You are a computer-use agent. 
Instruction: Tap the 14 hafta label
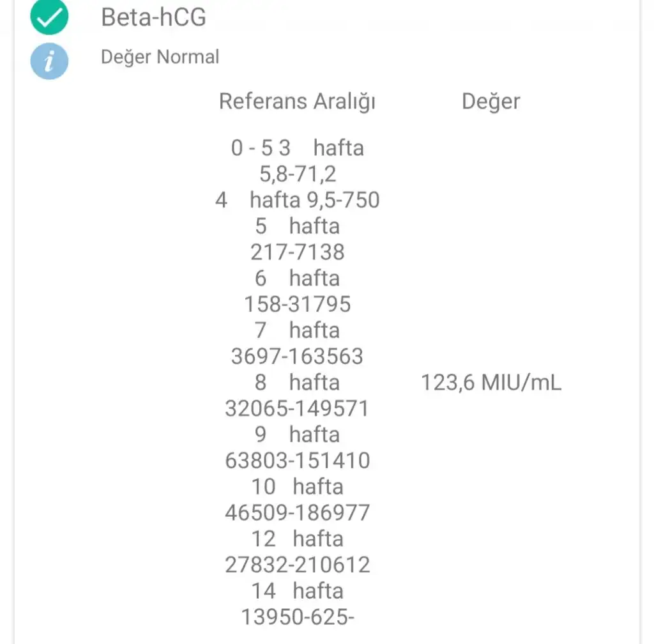point(298,591)
